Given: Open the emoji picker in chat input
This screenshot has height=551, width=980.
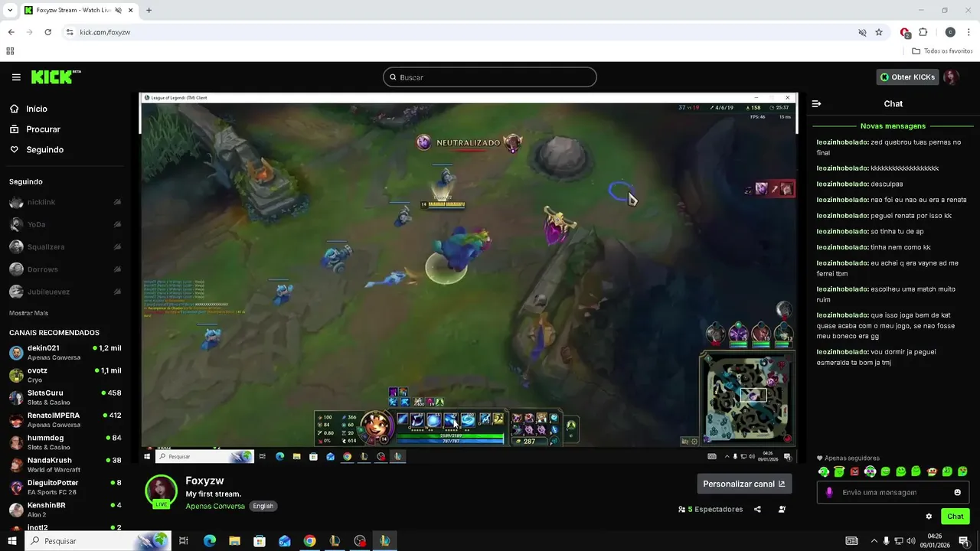Looking at the screenshot, I should coord(958,492).
